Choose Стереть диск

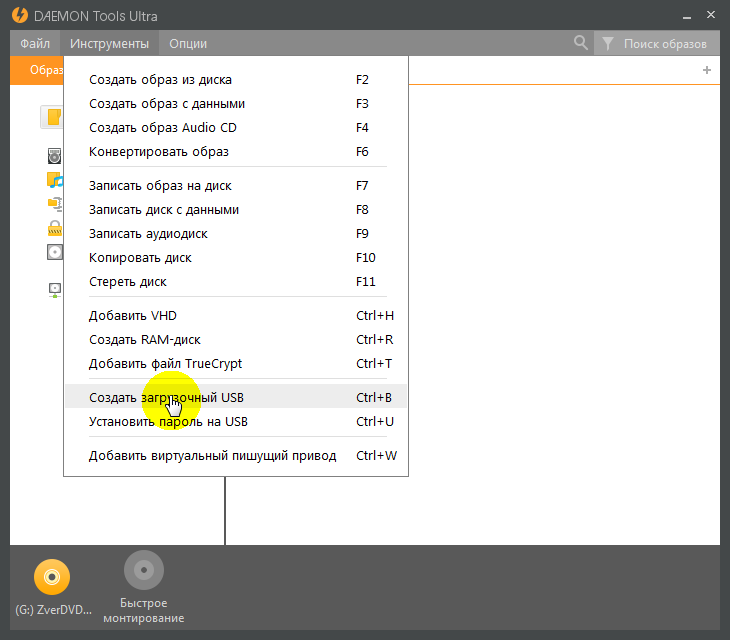(236, 282)
